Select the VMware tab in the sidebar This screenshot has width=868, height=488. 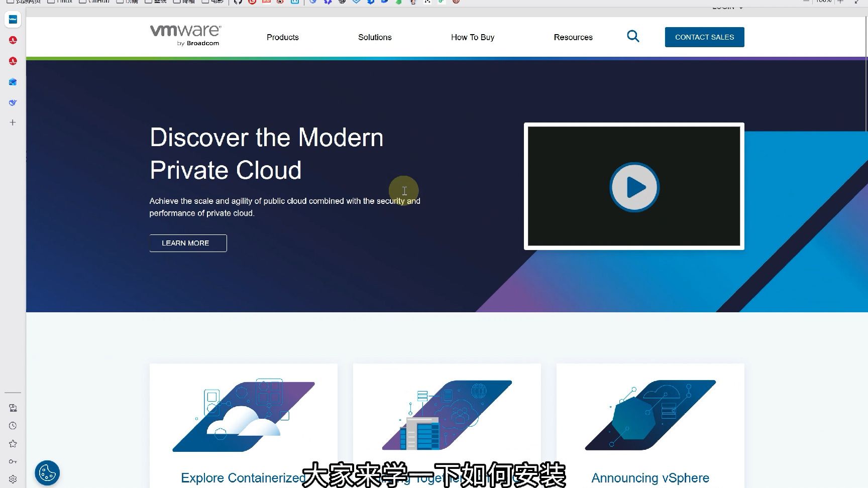coord(13,19)
